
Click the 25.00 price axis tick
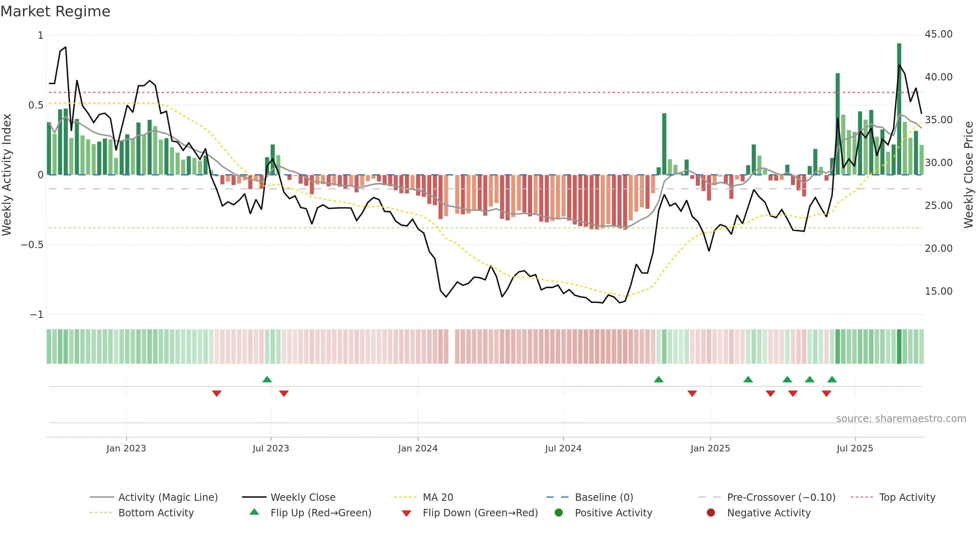tap(938, 206)
